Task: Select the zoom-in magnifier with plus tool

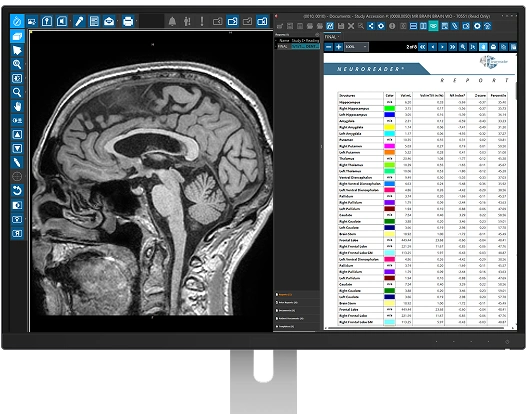Action: click(x=17, y=64)
